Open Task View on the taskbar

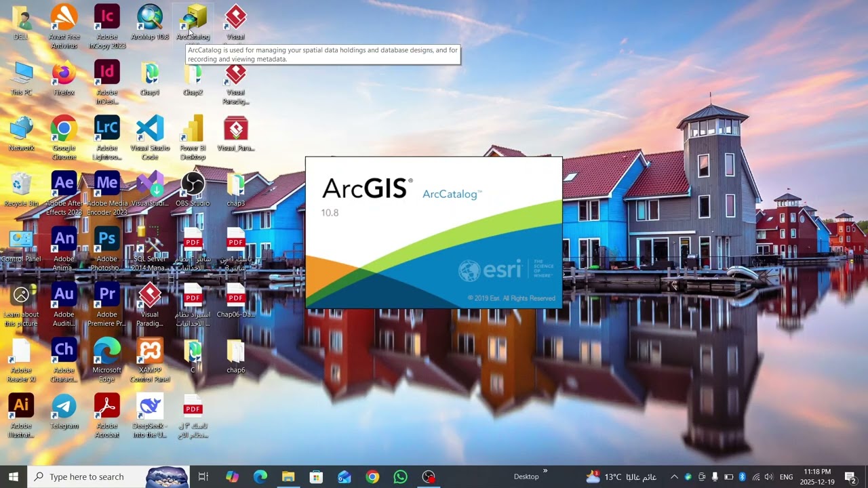(203, 476)
